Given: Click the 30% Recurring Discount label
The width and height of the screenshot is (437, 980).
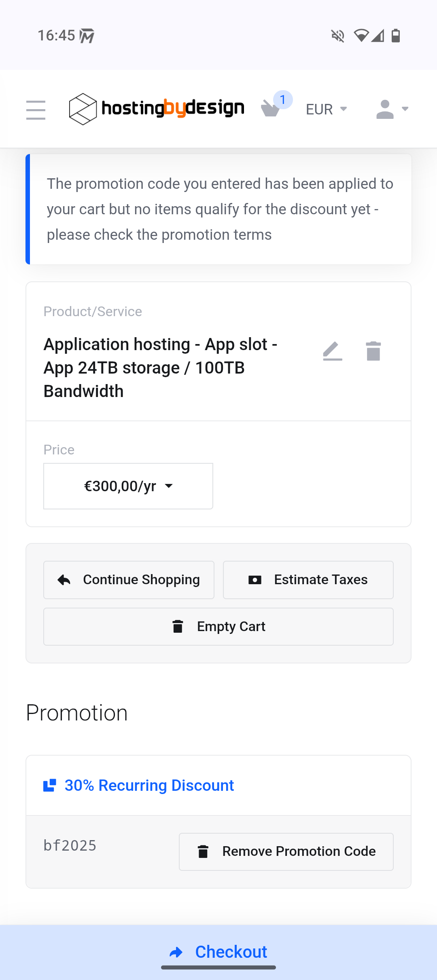Looking at the screenshot, I should 149,785.
